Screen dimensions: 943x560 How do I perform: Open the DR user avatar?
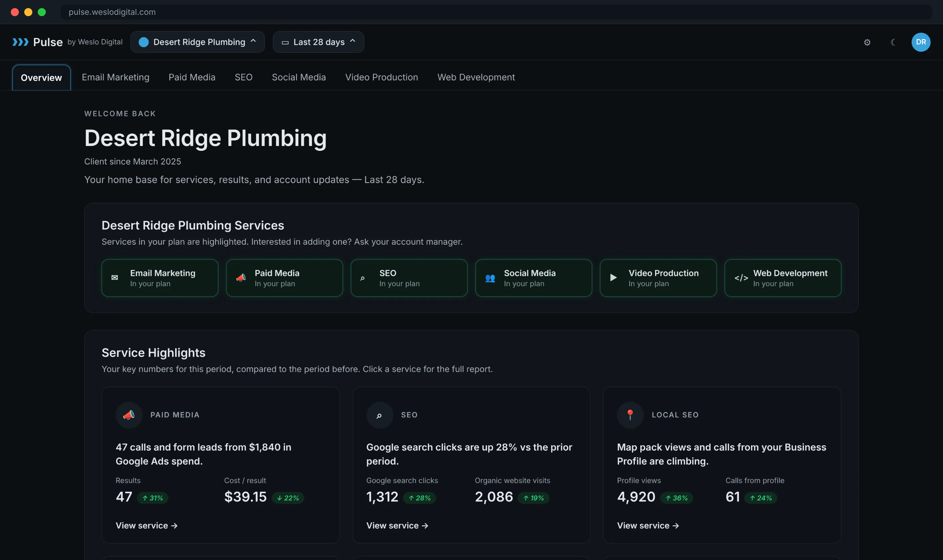921,42
